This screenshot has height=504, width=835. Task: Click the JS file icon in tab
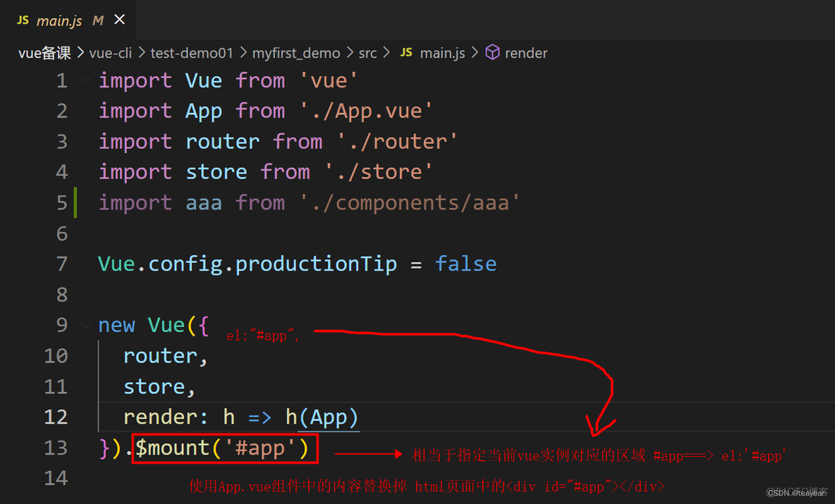pos(23,20)
